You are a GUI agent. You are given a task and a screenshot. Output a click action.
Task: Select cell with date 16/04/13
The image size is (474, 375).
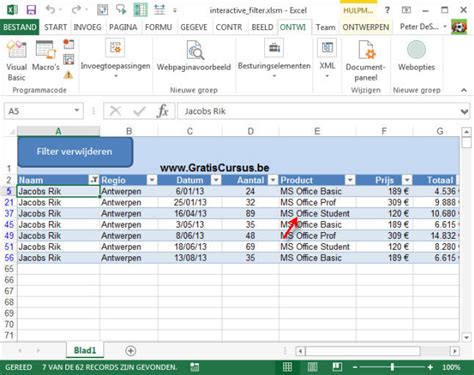[x=190, y=213]
